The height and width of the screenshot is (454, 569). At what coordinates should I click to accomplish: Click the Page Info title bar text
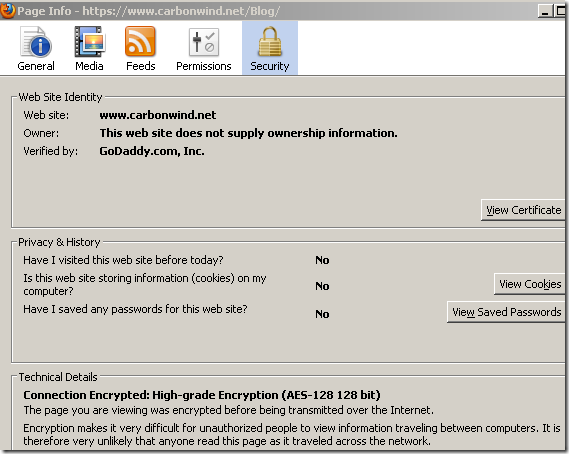149,11
